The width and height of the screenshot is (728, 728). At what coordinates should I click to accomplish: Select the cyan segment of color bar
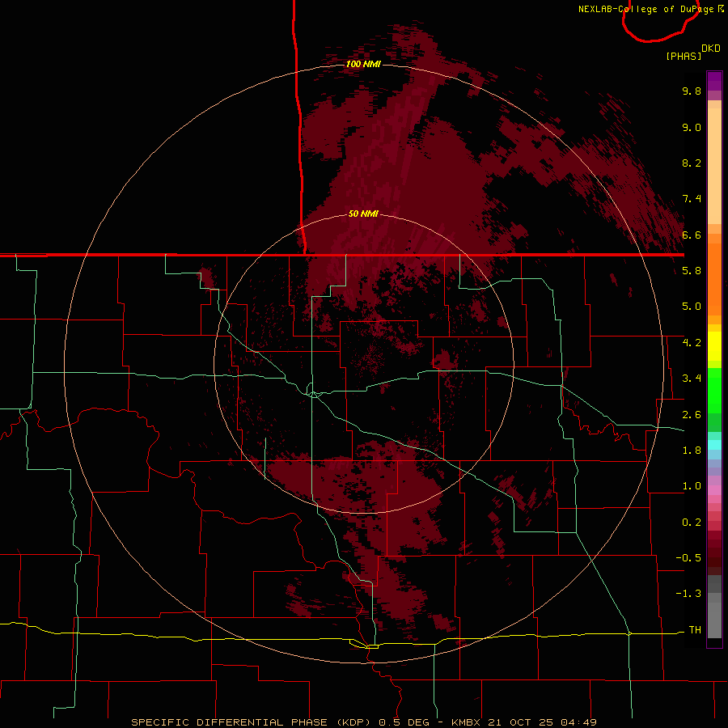(x=714, y=445)
